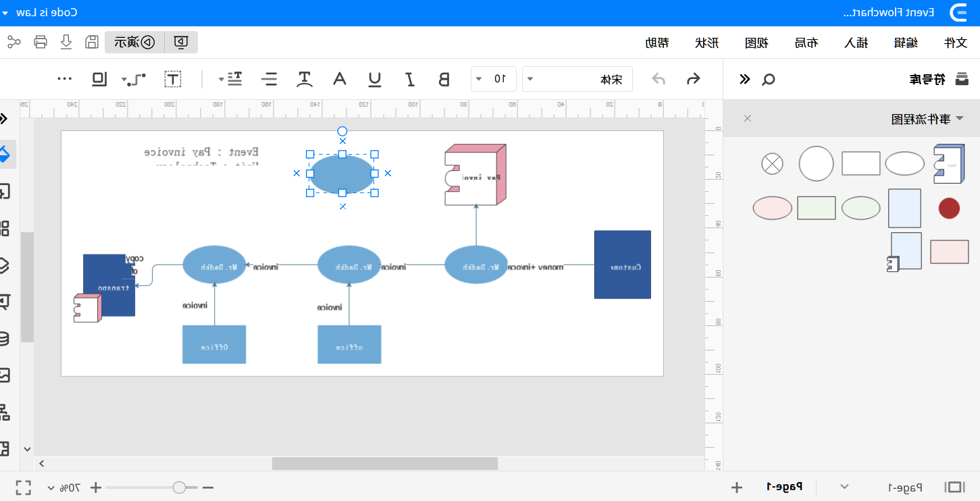Open the 帮助 menu
The height and width of the screenshot is (501, 980).
click(657, 43)
